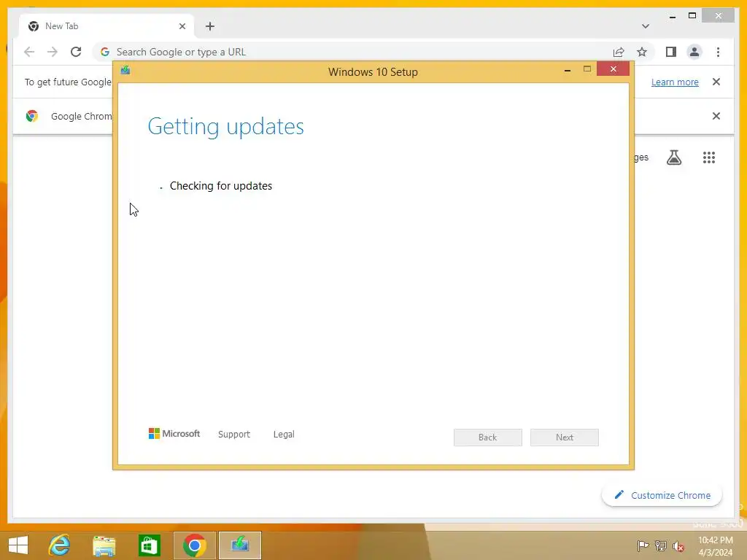Viewport: 747px width, 560px height.
Task: Close the Windows 10 Setup window
Action: click(x=613, y=69)
